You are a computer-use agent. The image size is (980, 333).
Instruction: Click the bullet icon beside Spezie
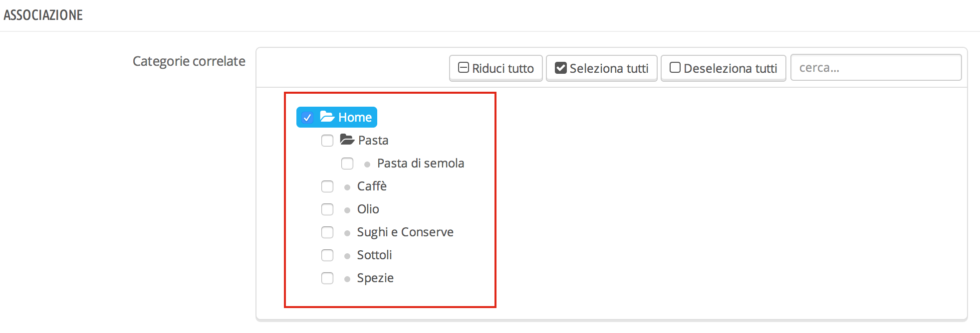(347, 279)
